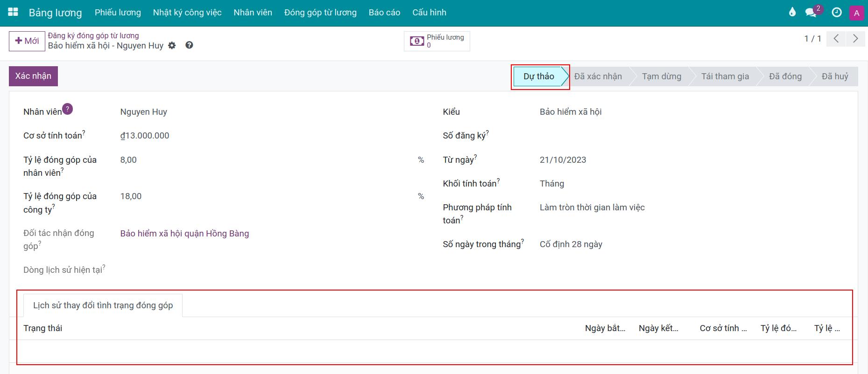
Task: Click the Đối tác nhận đóng góp label
Action: point(59,239)
